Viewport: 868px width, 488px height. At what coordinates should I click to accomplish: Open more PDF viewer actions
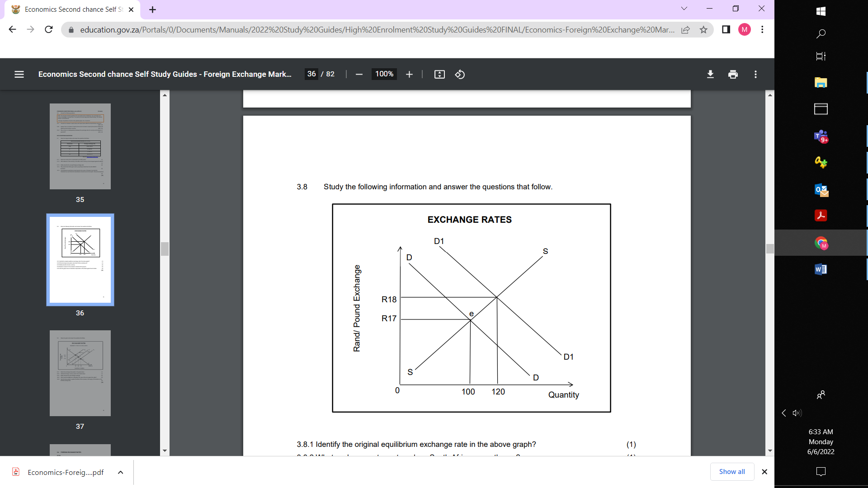tap(755, 74)
